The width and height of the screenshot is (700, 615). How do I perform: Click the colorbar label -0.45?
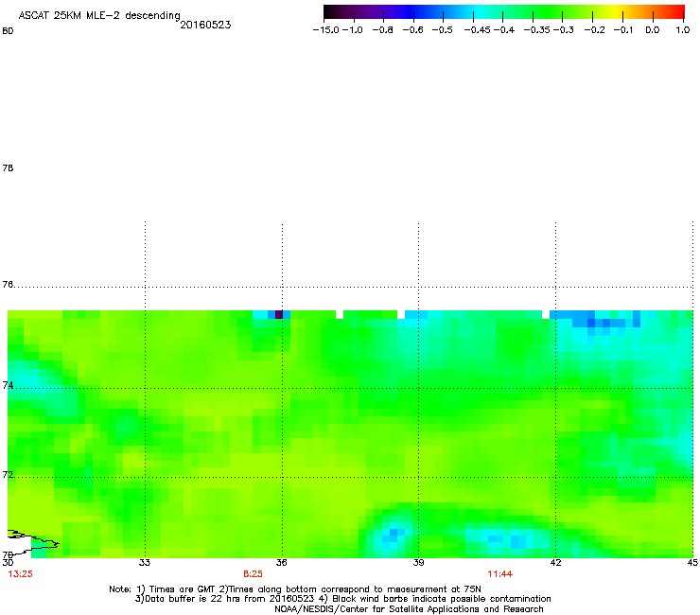(x=477, y=30)
